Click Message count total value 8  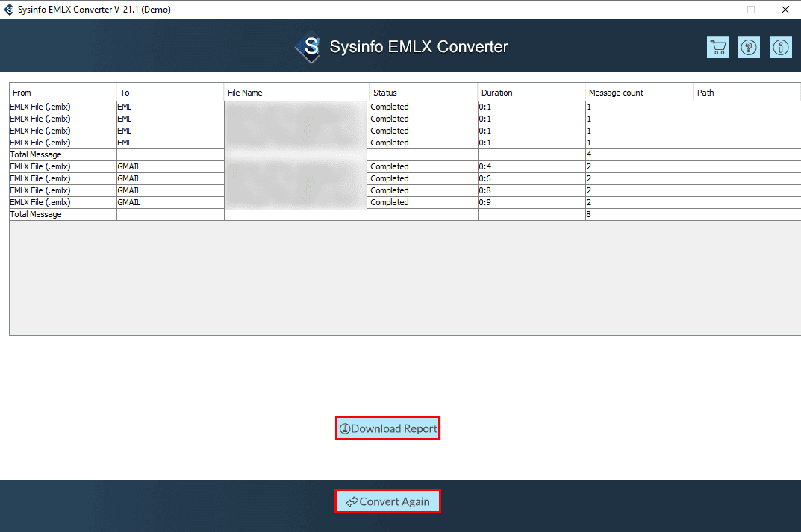point(639,214)
